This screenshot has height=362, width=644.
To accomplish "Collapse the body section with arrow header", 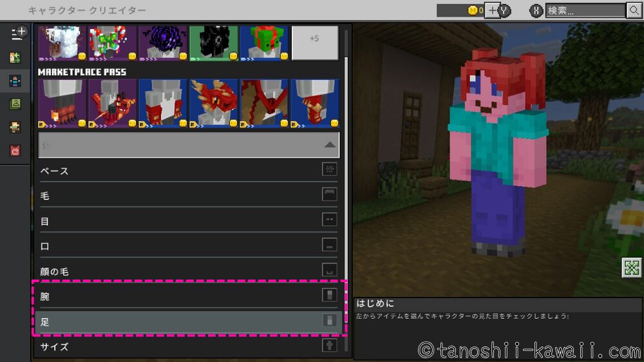I will pyautogui.click(x=189, y=145).
